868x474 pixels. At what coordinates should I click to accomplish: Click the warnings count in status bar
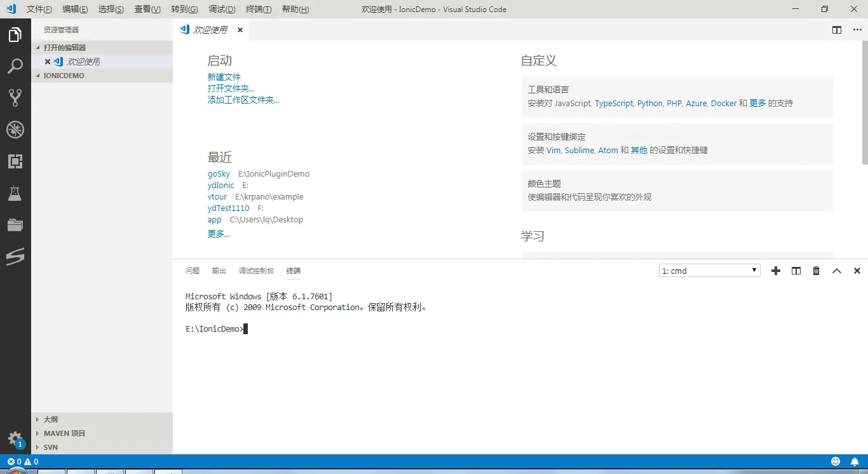coord(31,462)
